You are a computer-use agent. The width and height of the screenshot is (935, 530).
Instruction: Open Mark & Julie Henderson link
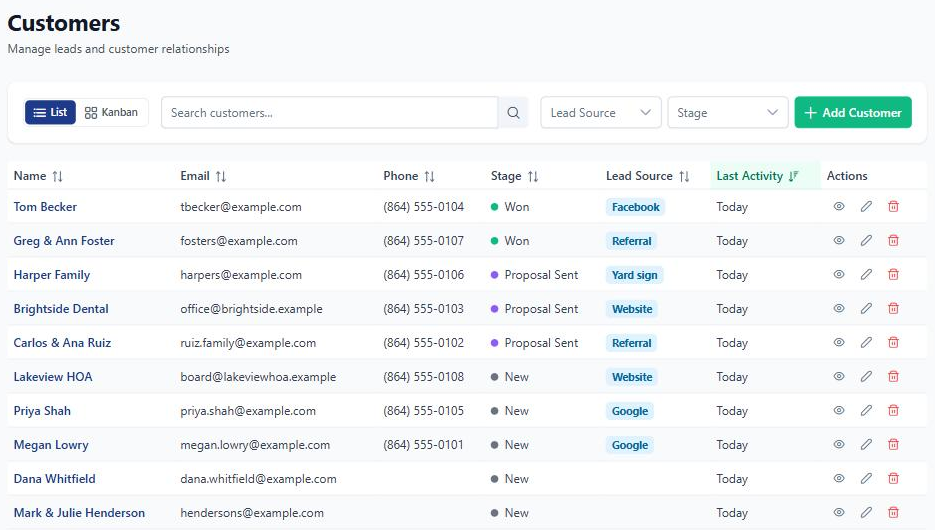pos(79,513)
